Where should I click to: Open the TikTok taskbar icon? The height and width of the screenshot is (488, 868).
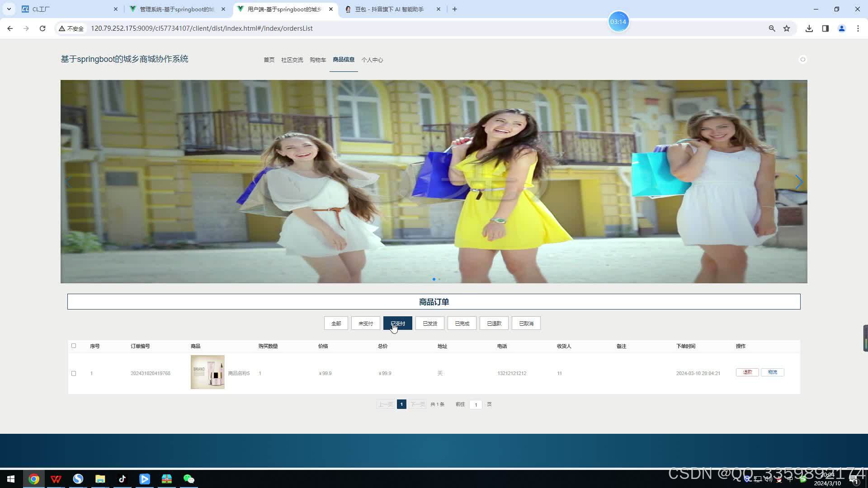tap(123, 479)
